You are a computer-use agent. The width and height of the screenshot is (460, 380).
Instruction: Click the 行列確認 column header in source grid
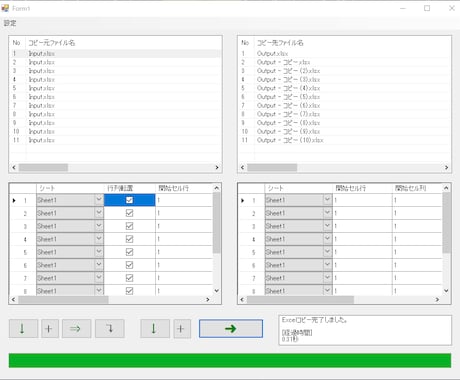tap(129, 188)
